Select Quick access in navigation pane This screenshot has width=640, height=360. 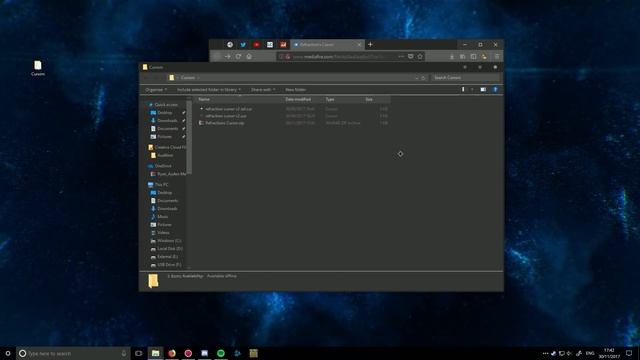point(163,104)
